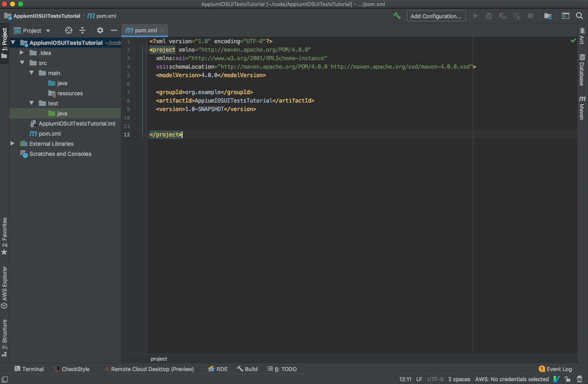Viewport: 588px width, 384px height.
Task: Click AWS: No credentials selected status
Action: [x=512, y=379]
